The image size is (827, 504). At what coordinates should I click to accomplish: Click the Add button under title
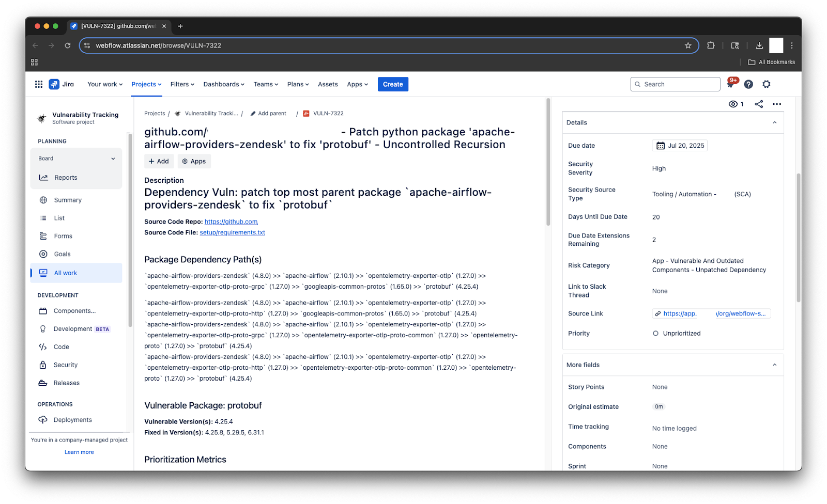coord(159,161)
